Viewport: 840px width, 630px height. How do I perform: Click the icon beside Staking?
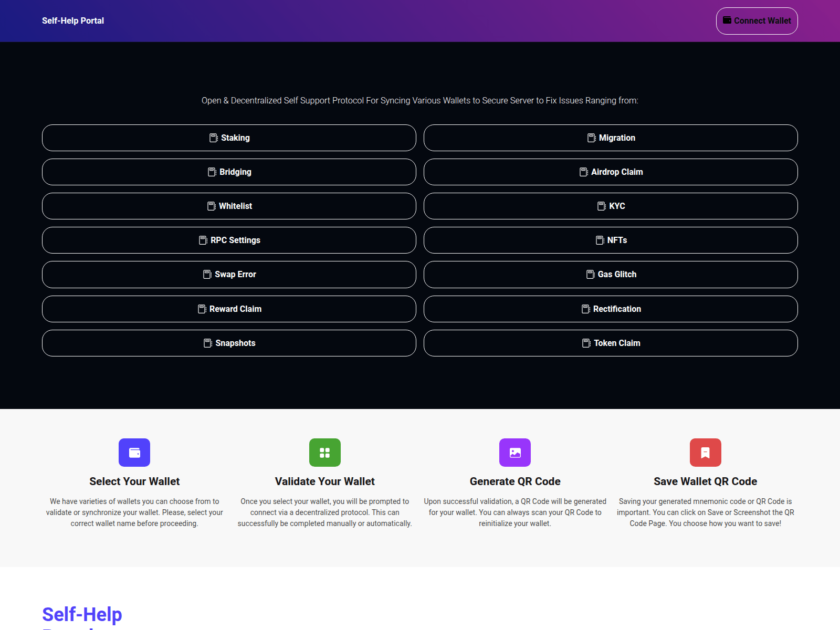tap(214, 138)
